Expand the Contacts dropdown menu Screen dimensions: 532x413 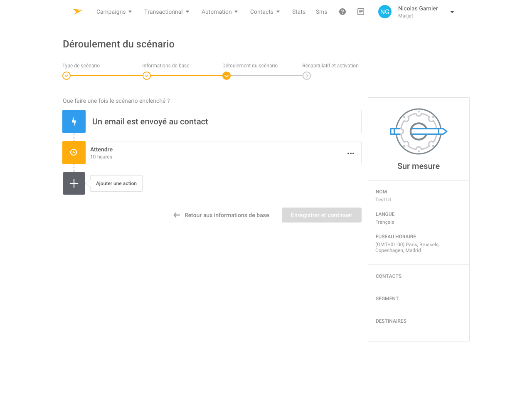(x=265, y=12)
